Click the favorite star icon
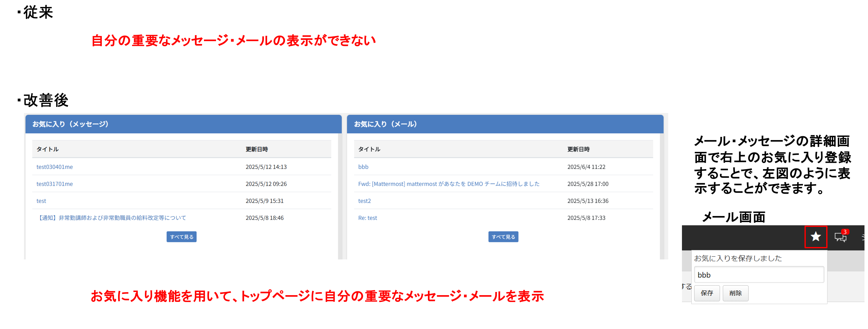The height and width of the screenshot is (329, 868). (815, 237)
